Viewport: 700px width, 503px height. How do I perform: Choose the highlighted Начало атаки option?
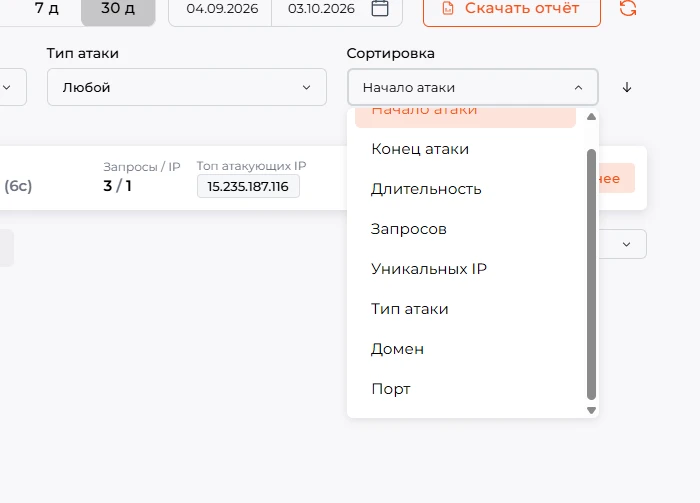pos(465,117)
